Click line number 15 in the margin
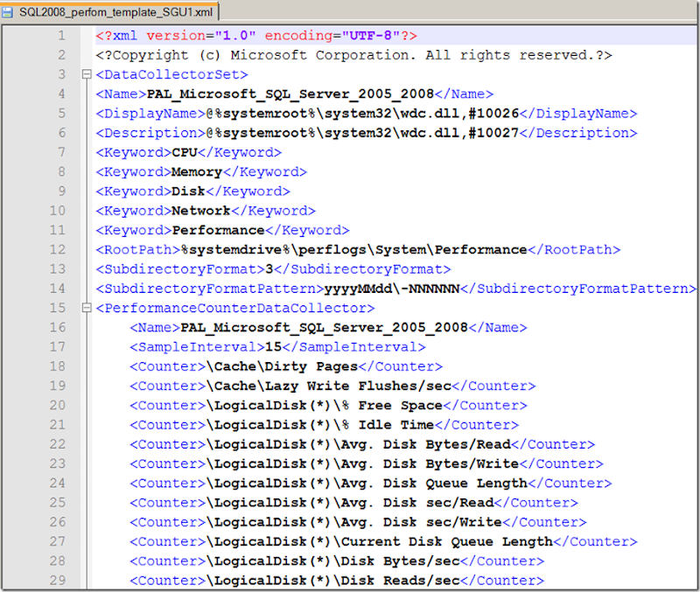The width and height of the screenshot is (700, 592). point(57,308)
